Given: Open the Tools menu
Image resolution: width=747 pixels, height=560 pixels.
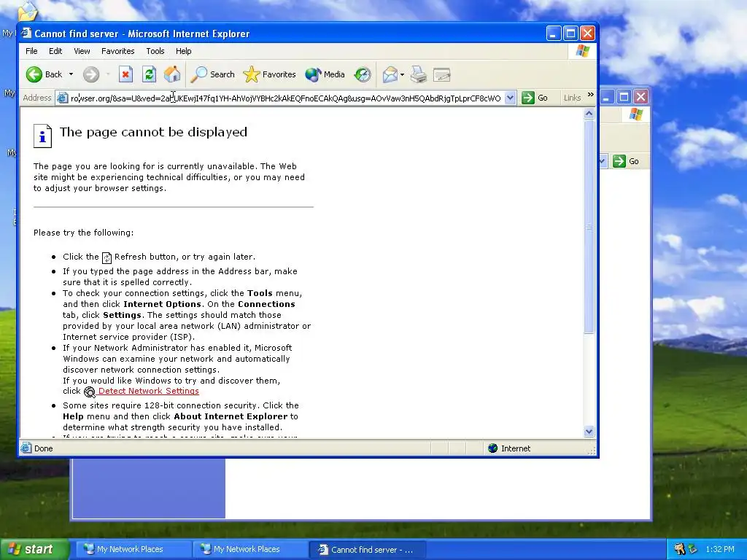Looking at the screenshot, I should point(155,51).
